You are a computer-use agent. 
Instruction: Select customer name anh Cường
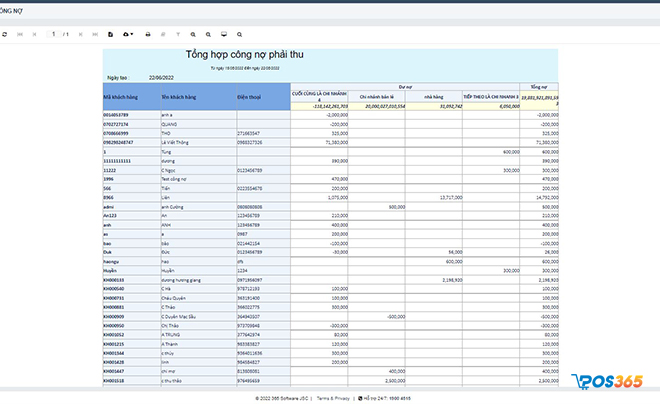pyautogui.click(x=172, y=207)
